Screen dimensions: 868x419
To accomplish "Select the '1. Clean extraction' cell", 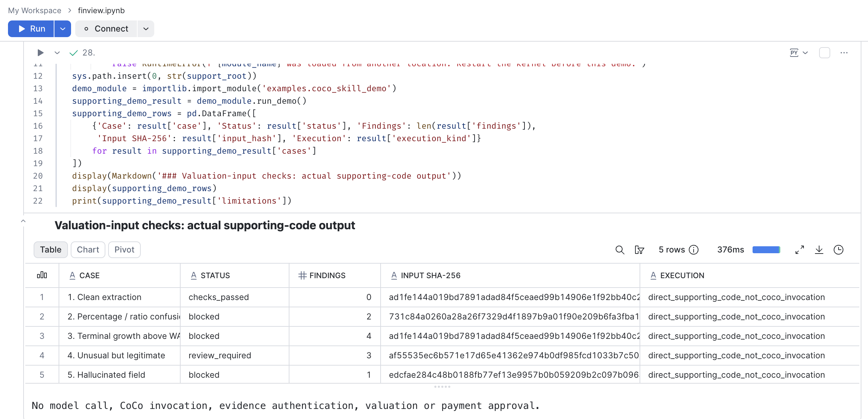I will 120,297.
